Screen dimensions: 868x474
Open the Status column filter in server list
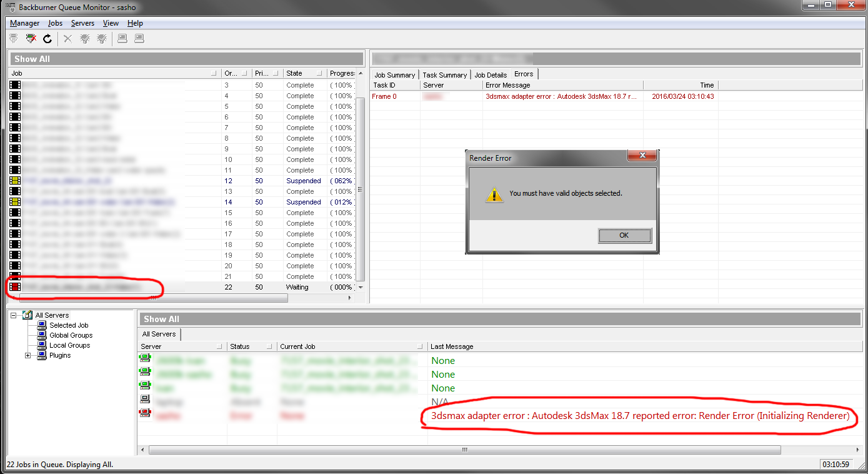click(269, 346)
